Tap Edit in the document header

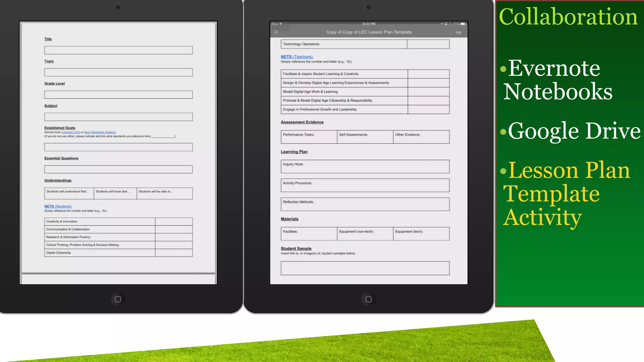point(458,32)
